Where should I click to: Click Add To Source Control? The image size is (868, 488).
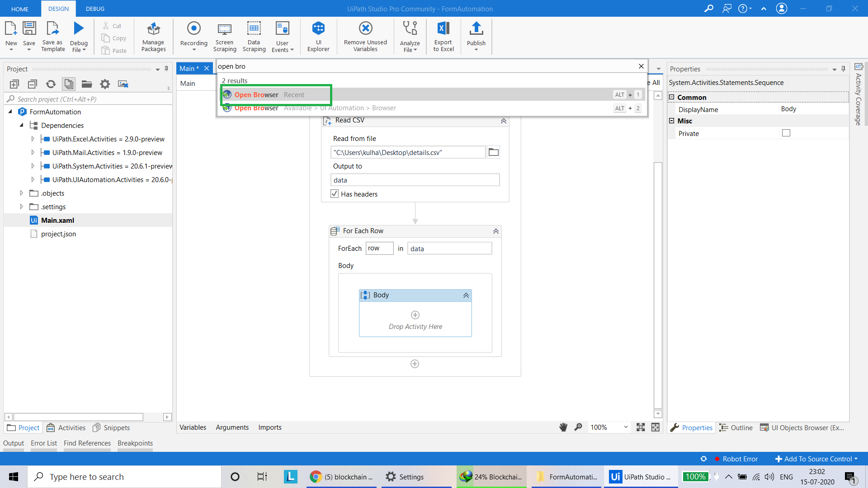[x=816, y=459]
